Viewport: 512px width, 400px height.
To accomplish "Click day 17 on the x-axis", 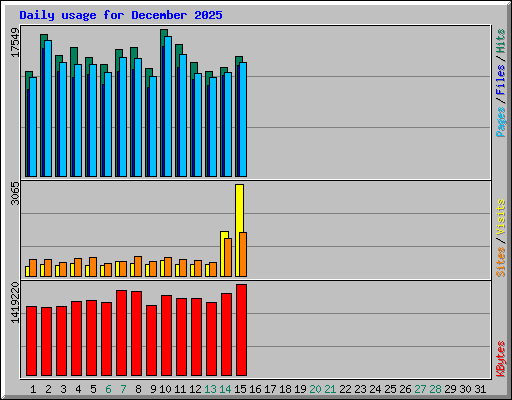I will pos(270,389).
